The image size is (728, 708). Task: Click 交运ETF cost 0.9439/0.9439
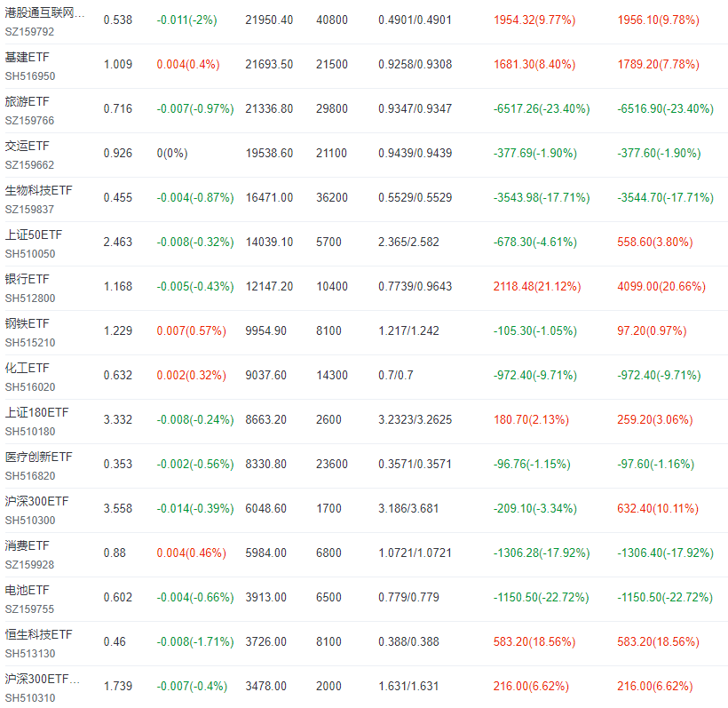point(415,154)
